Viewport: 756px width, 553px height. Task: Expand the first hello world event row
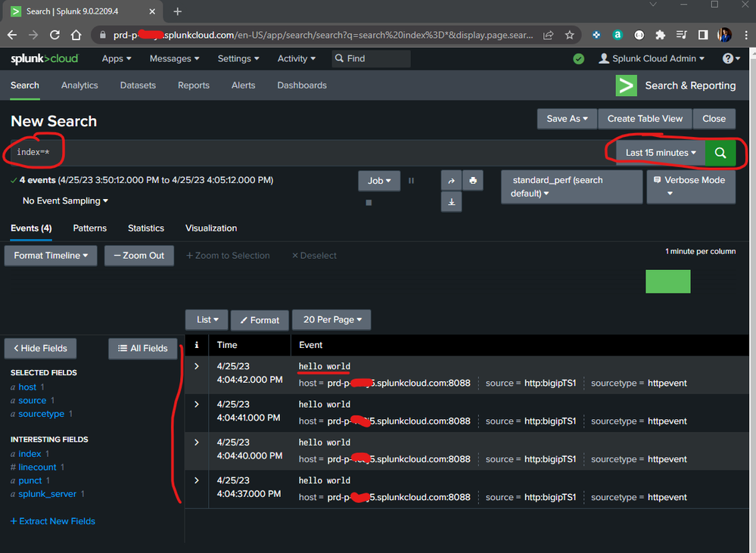[197, 367]
